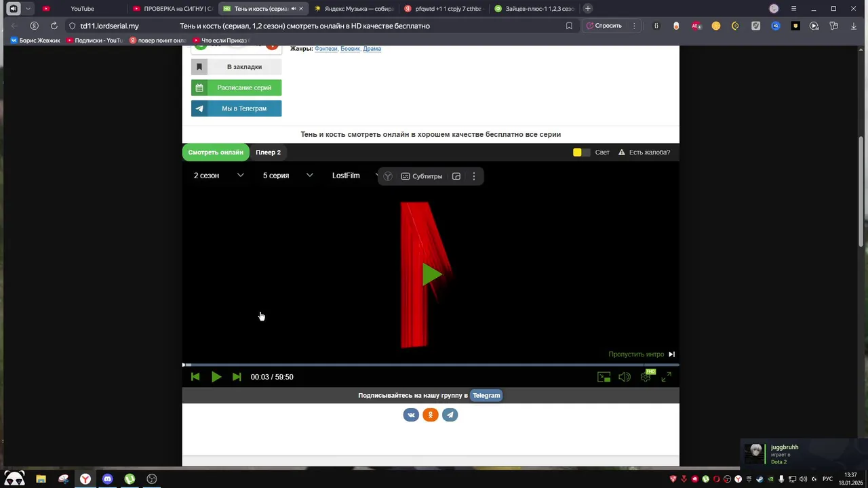Click the address bar showing td11.lordserial.my
This screenshot has width=868, height=488.
109,26
